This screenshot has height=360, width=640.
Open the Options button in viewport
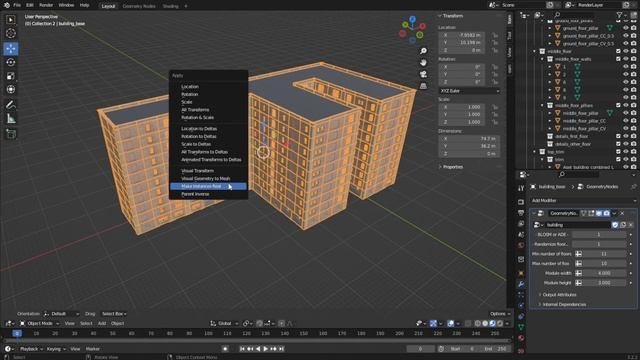[x=500, y=314]
